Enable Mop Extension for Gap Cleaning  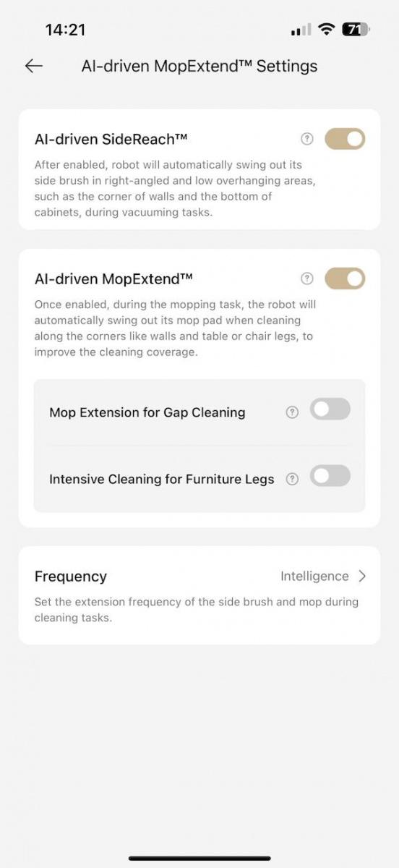330,409
